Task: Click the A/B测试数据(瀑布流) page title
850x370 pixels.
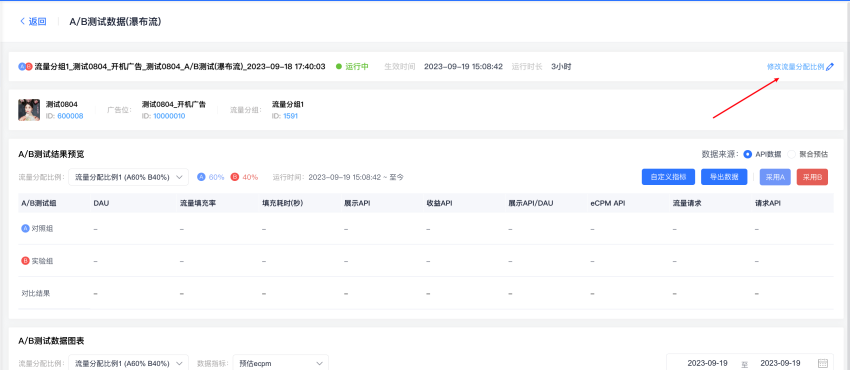Action: (x=115, y=22)
